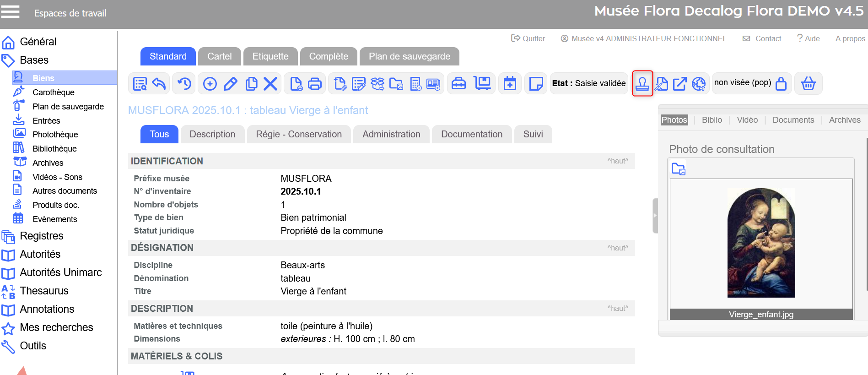868x375 pixels.
Task: Expand the Thesaurus sidebar section
Action: 44,291
